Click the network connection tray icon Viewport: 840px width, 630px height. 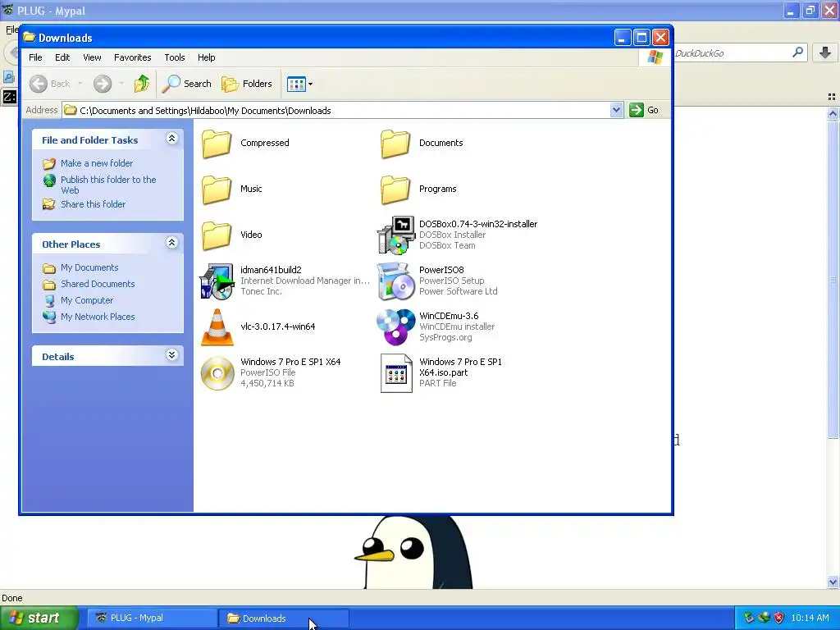pos(764,619)
